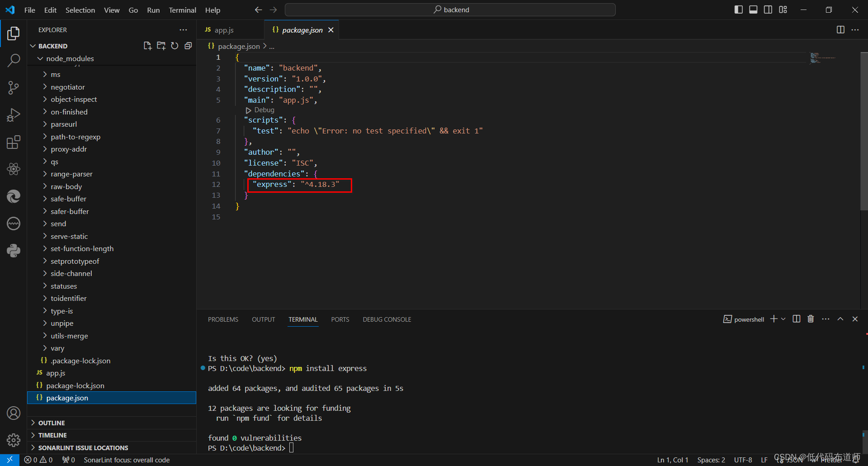Switch to the DEBUG CONSOLE tab
The height and width of the screenshot is (466, 868).
click(x=387, y=319)
